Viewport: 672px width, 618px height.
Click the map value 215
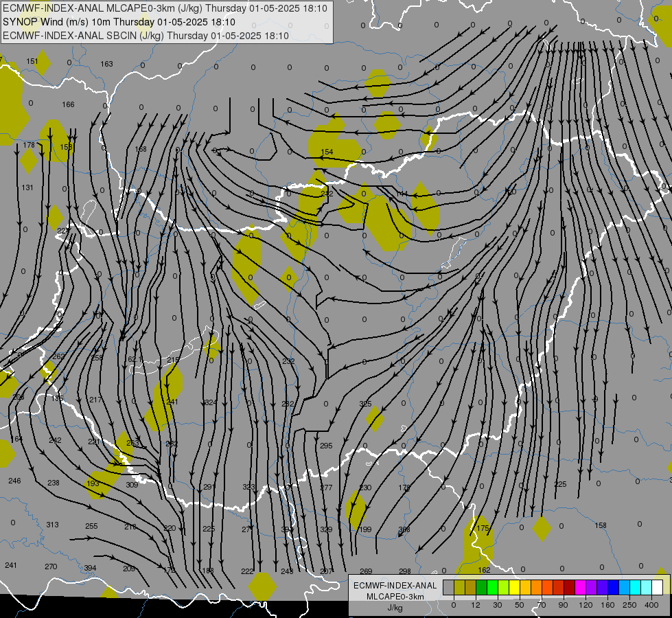click(173, 360)
